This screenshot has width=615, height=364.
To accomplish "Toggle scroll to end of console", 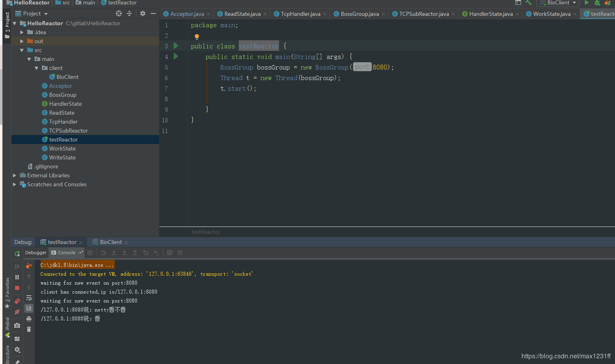I will (x=29, y=308).
